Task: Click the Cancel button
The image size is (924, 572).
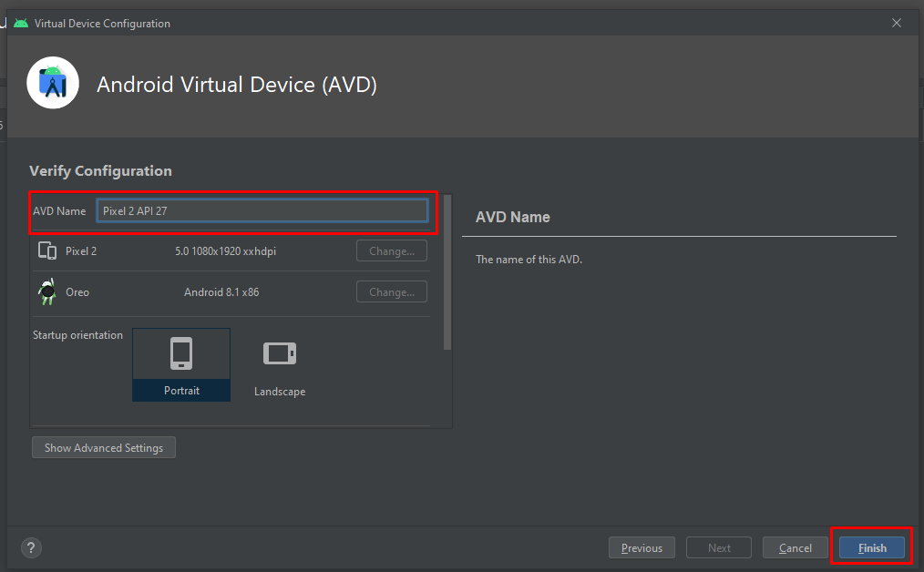Action: coord(795,547)
